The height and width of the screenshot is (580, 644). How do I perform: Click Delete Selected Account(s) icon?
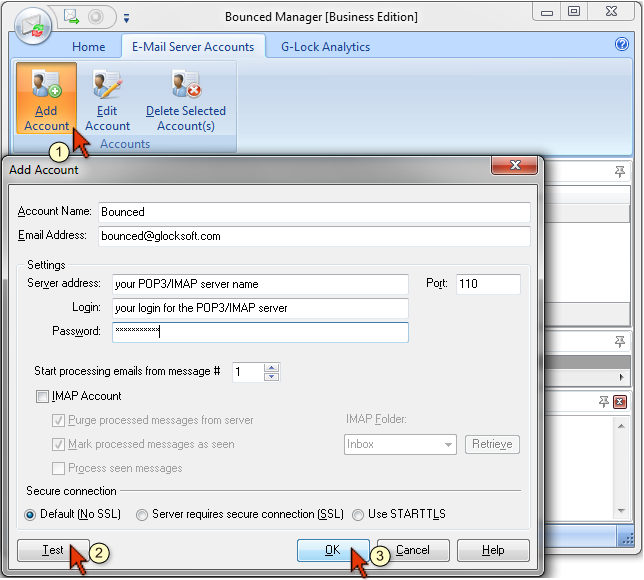coord(186,98)
